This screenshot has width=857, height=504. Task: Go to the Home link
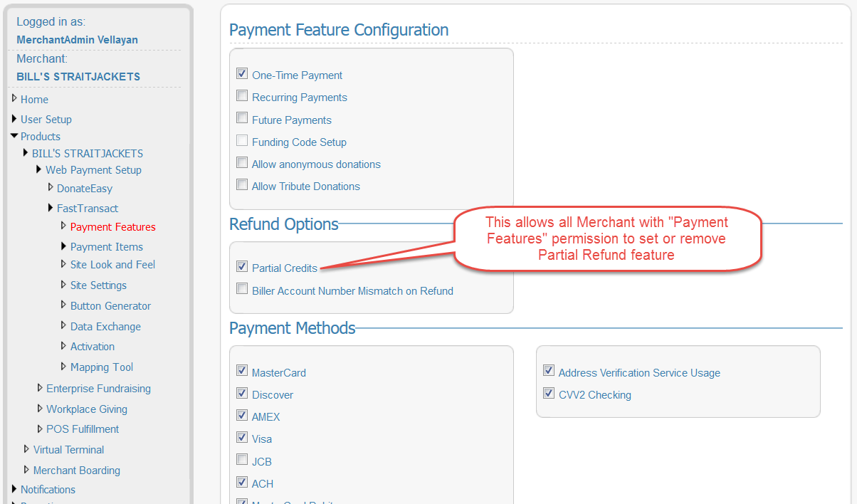pos(34,100)
